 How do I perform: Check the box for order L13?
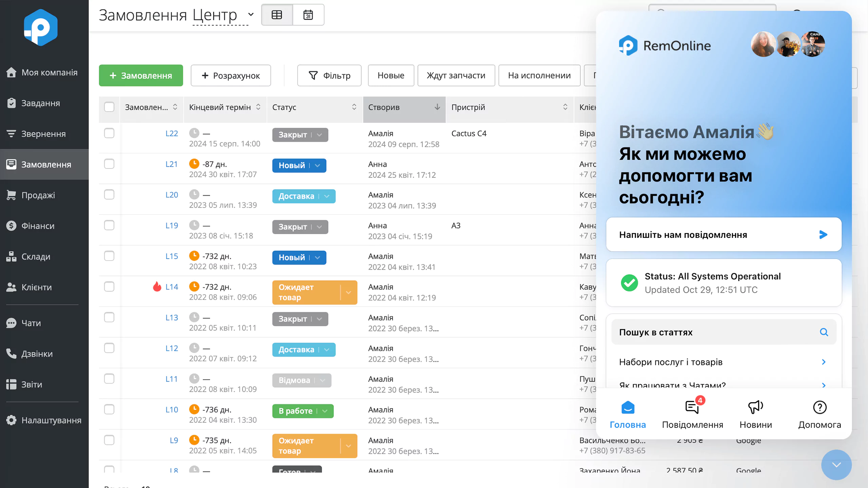point(109,317)
